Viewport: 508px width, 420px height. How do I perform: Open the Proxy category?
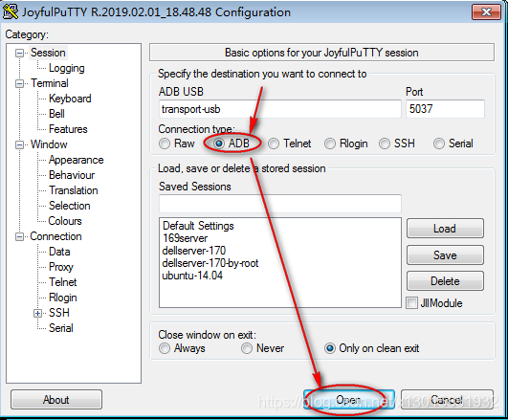(61, 267)
